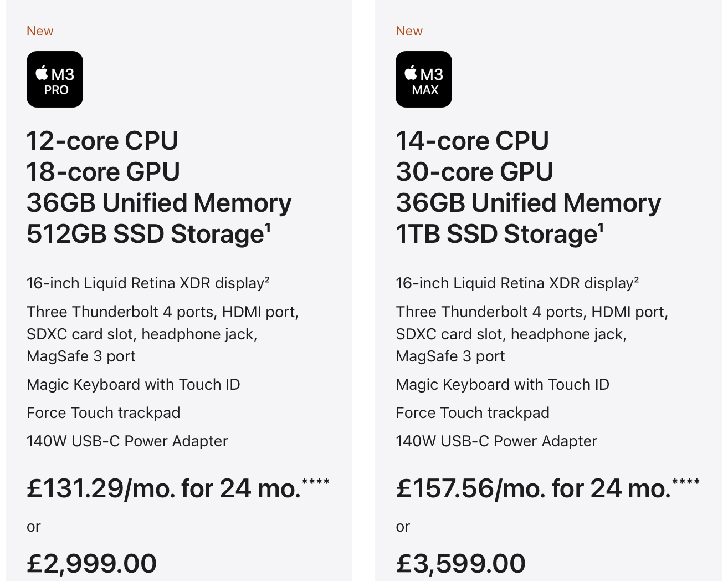728x581 pixels.
Task: Click the 14-core CPU heading
Action: pos(472,141)
